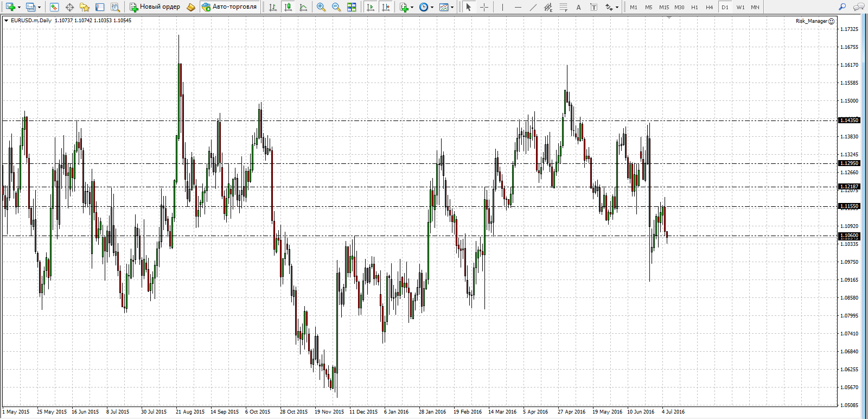Switch to the H4 timeframe
This screenshot has width=868, height=419.
pyautogui.click(x=710, y=7)
